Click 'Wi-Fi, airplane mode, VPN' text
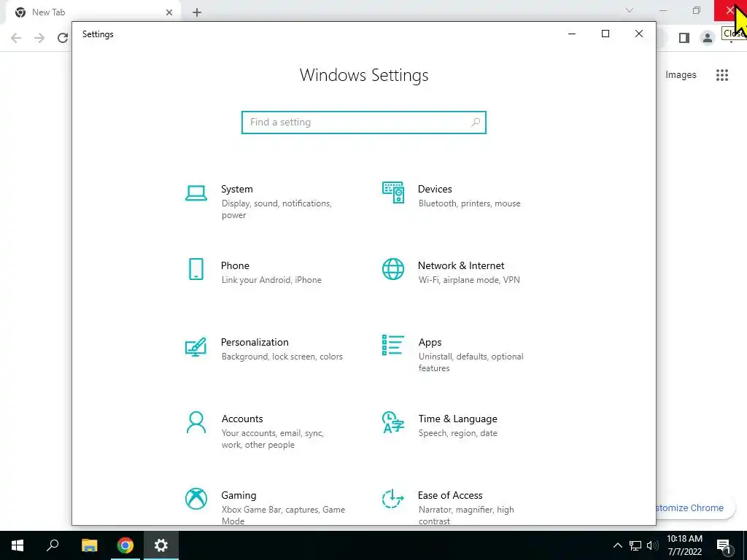This screenshot has height=560, width=747. (x=469, y=280)
